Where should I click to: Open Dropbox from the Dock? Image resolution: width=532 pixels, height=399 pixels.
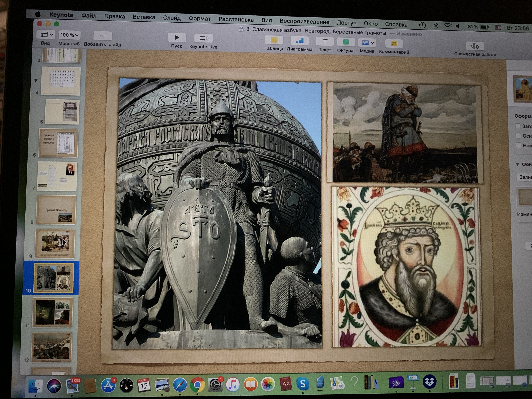point(429,382)
